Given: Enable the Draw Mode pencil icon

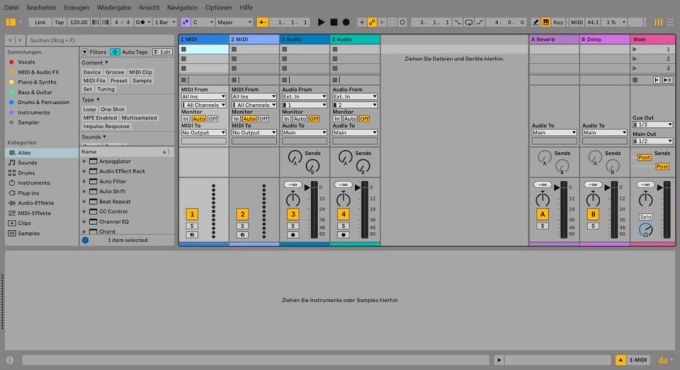Looking at the screenshot, I should [536, 22].
